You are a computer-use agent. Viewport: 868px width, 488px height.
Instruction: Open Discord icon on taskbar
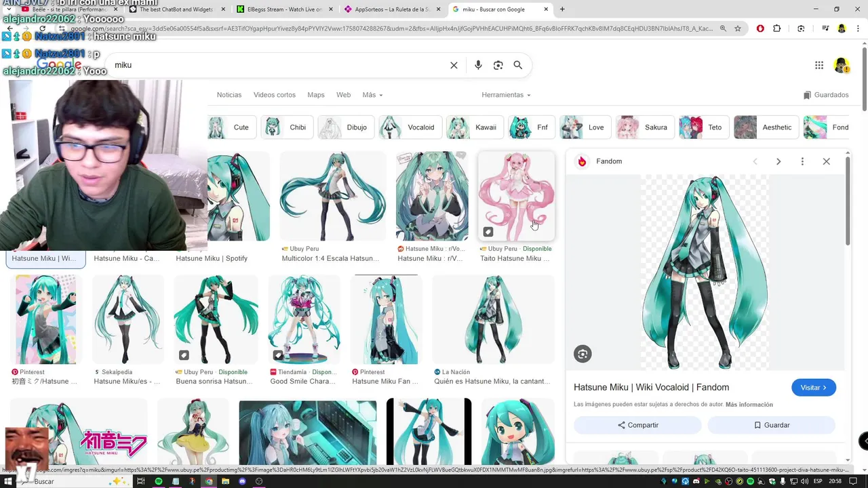(242, 481)
